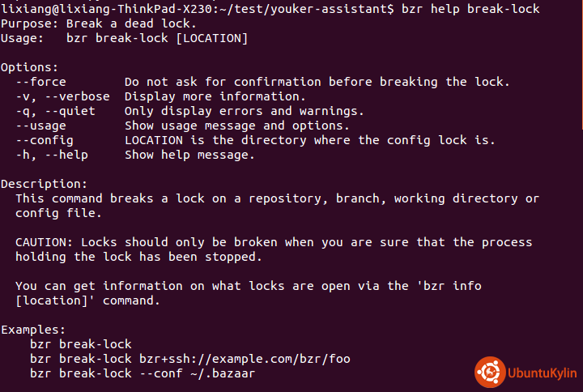Click the 'Examples:' heading
The width and height of the screenshot is (583, 392).
(x=33, y=330)
